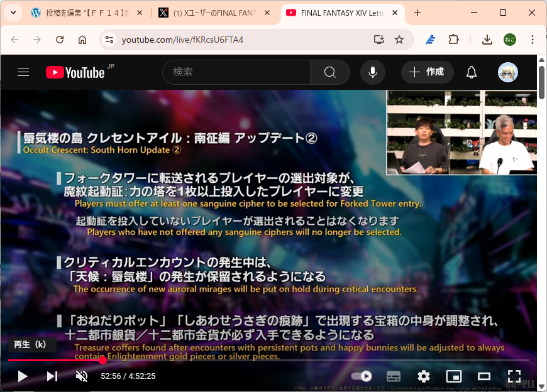Submit search with magnifier button

[x=330, y=72]
